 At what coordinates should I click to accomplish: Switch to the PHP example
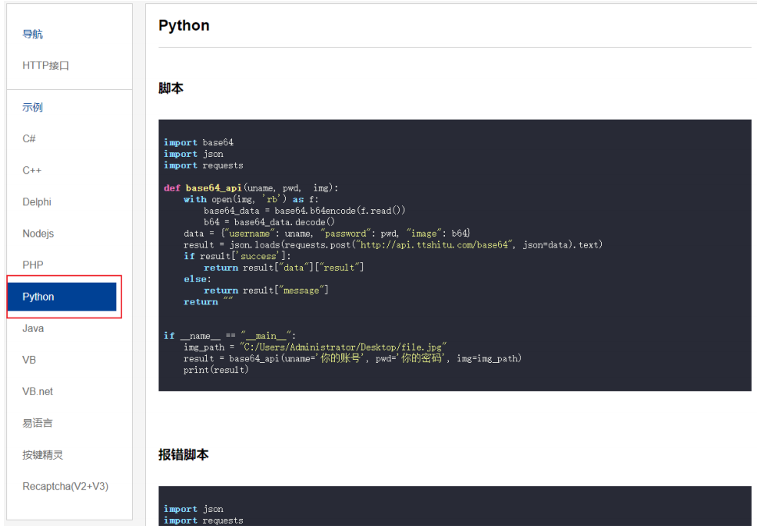point(33,265)
